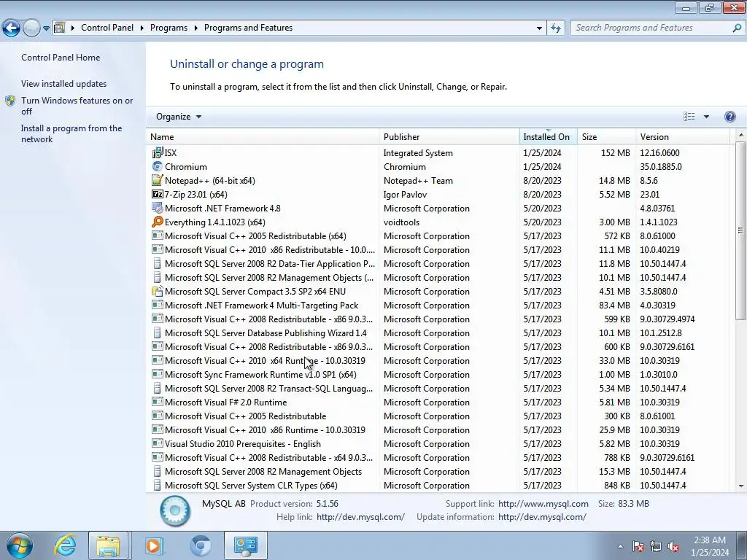
Task: Sort by the Name column header
Action: pos(263,136)
